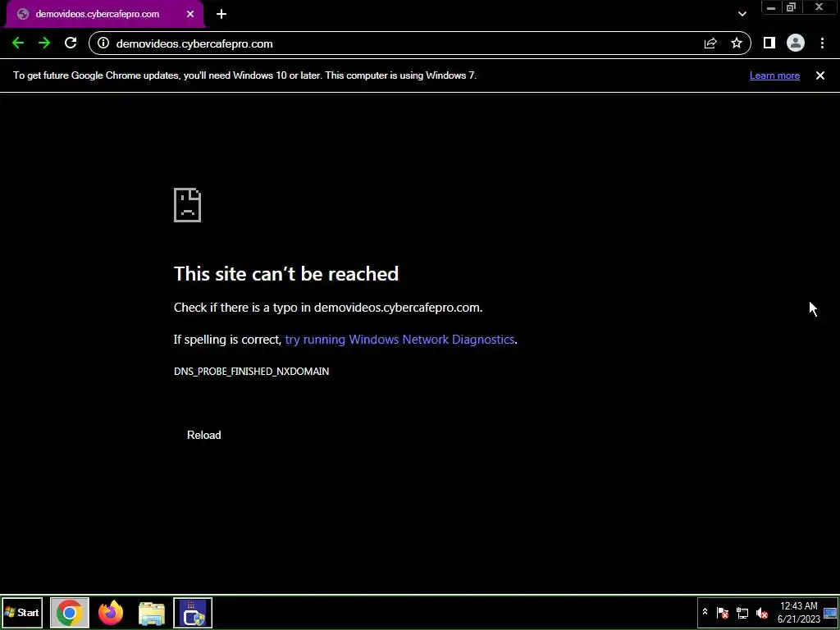
Task: Minimize the Chrome window
Action: 771,7
